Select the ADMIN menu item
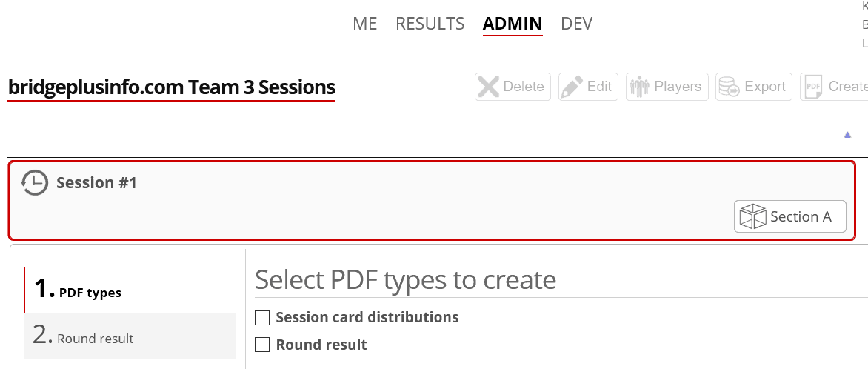 pos(513,24)
